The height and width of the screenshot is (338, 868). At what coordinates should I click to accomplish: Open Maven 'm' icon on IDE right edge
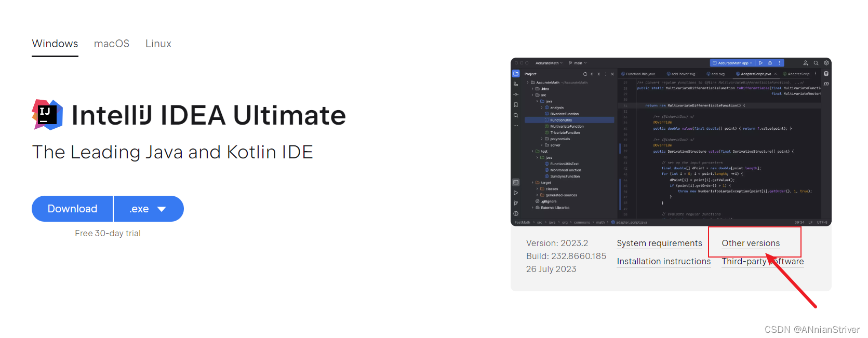826,84
